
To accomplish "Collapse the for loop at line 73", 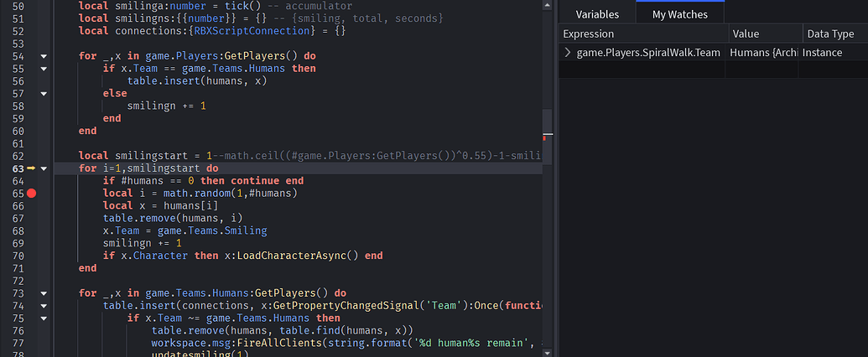I will pos(44,292).
